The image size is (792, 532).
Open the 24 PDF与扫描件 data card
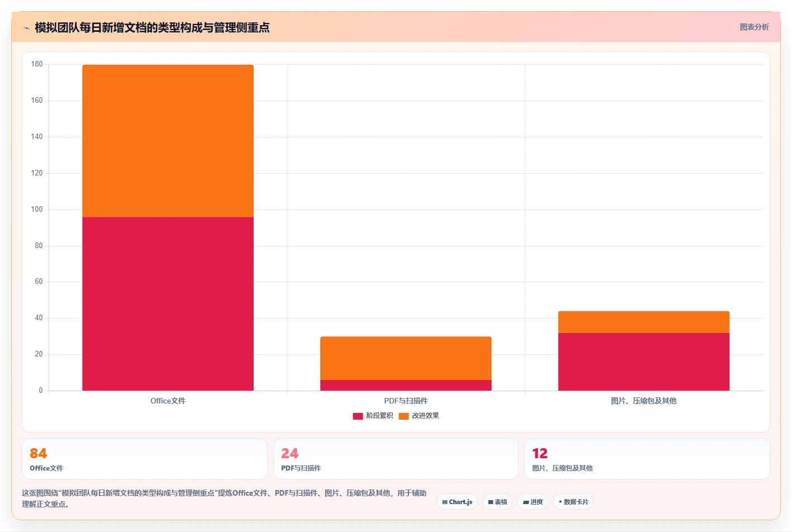point(396,459)
